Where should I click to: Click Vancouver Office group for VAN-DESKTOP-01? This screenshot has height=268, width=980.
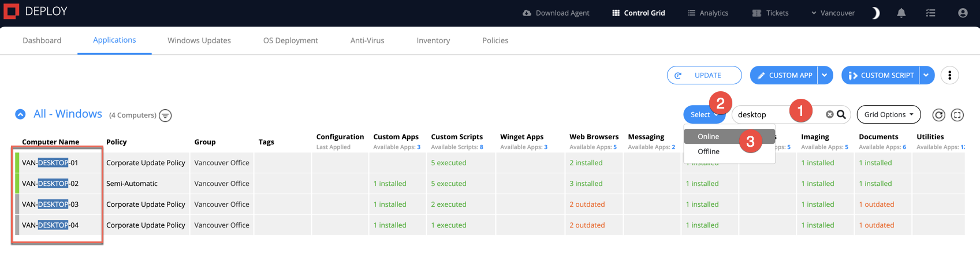click(222, 163)
